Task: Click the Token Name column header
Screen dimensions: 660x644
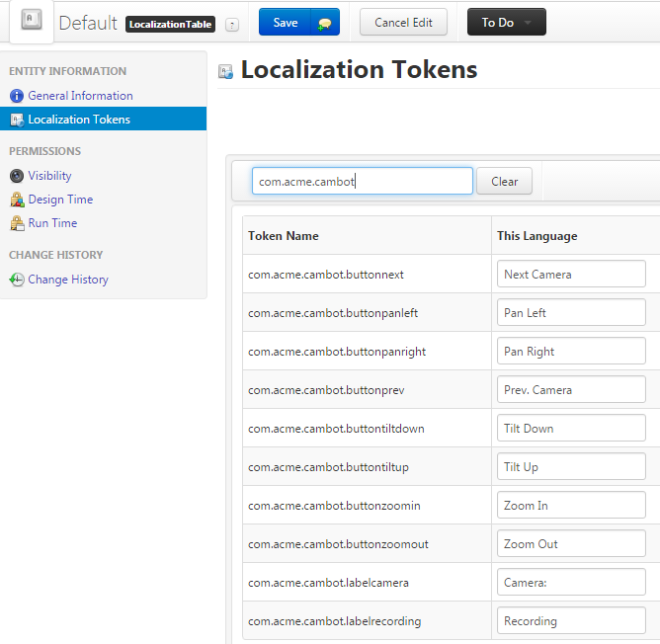Action: point(284,236)
